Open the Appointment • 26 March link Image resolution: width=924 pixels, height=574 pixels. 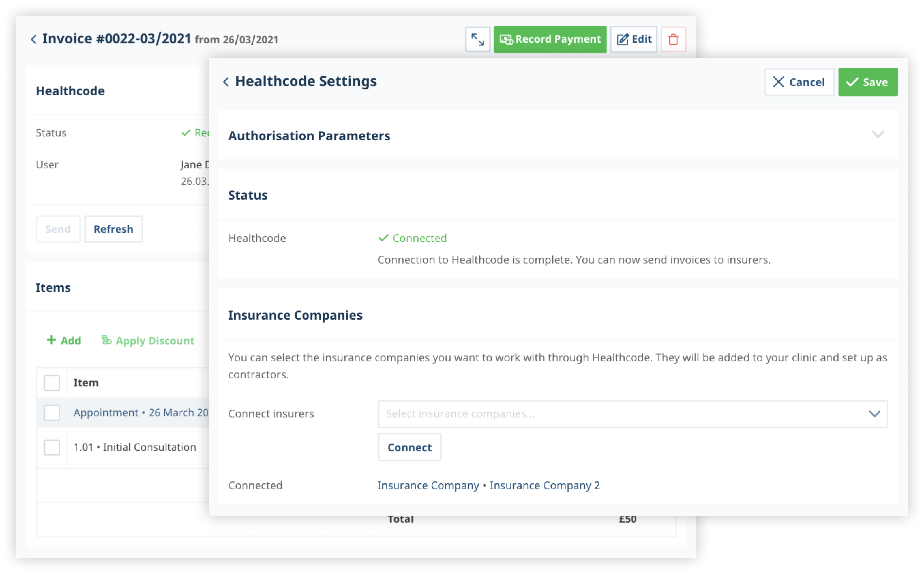pyautogui.click(x=141, y=413)
